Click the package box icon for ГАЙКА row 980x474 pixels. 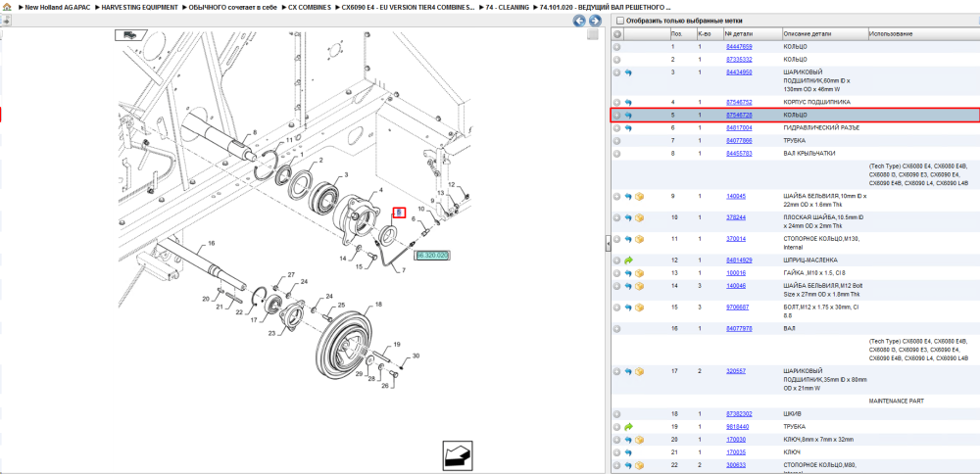coord(639,273)
